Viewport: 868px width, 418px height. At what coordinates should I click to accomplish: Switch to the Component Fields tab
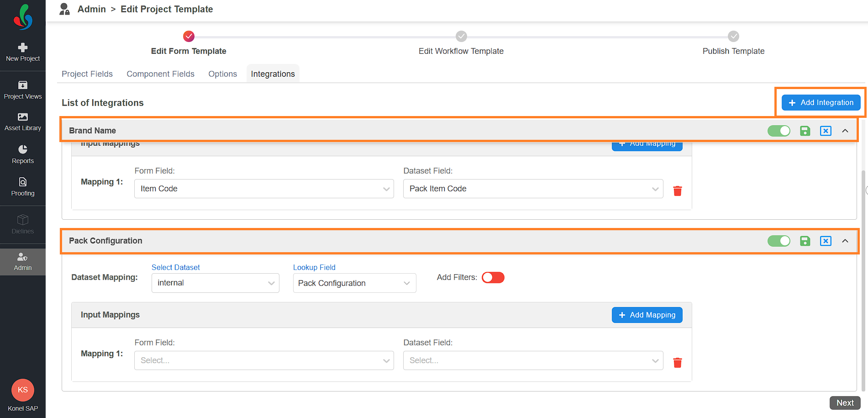tap(160, 74)
